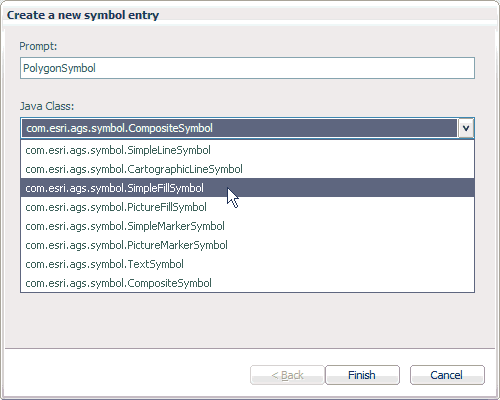Choose SimpleMarkerSymbol class entry

coord(247,226)
